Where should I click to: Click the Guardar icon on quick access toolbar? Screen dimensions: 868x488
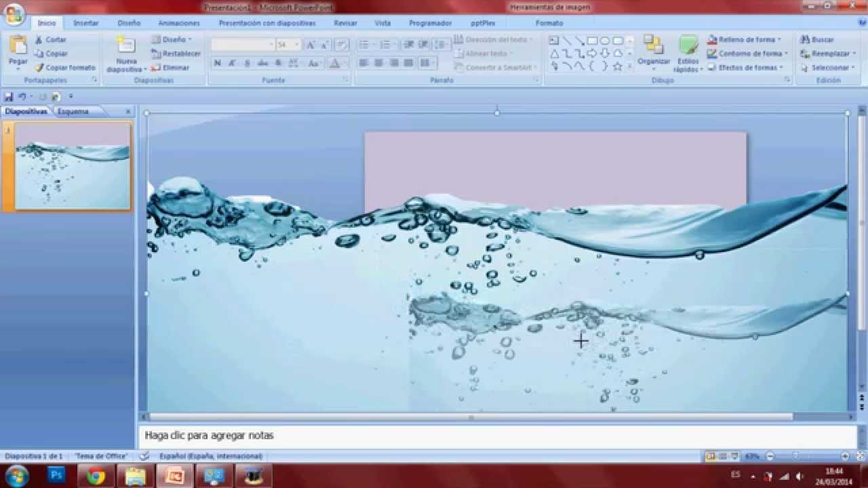pyautogui.click(x=7, y=96)
